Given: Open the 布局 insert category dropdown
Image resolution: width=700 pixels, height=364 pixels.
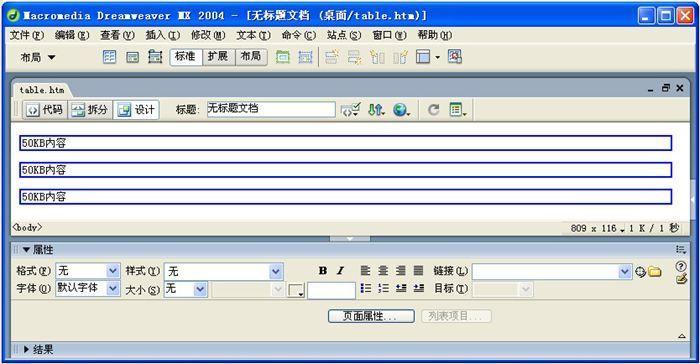Looking at the screenshot, I should 38,57.
